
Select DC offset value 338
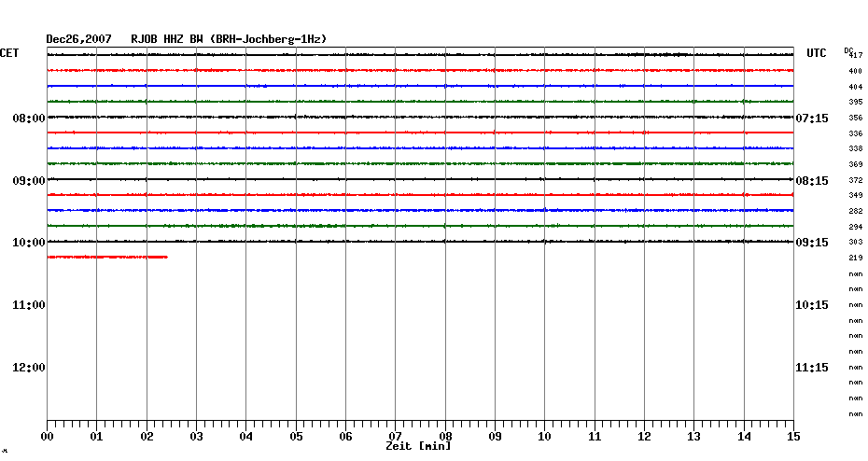(856, 148)
